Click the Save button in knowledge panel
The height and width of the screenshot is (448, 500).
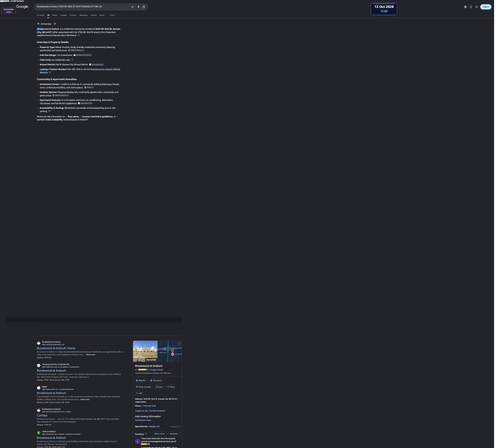coord(159,387)
